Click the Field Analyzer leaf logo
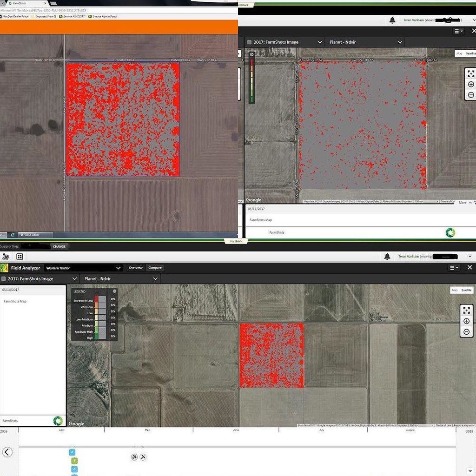The height and width of the screenshot is (476, 476). (5, 267)
